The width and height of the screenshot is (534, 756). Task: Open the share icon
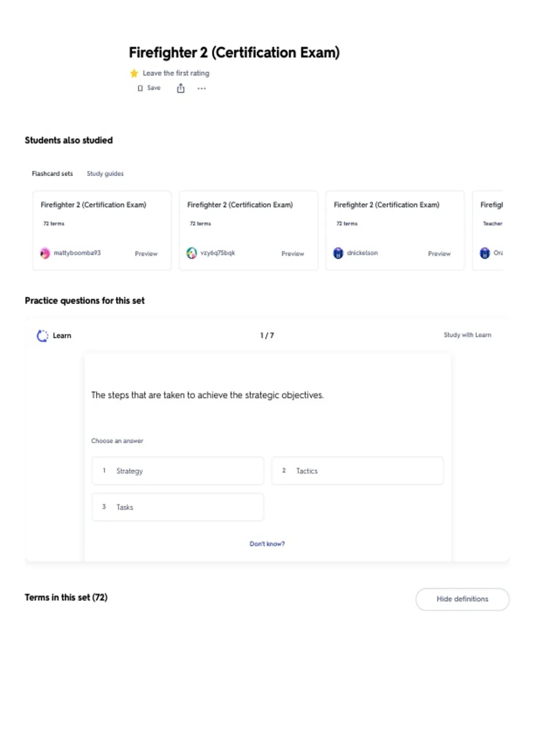point(181,88)
